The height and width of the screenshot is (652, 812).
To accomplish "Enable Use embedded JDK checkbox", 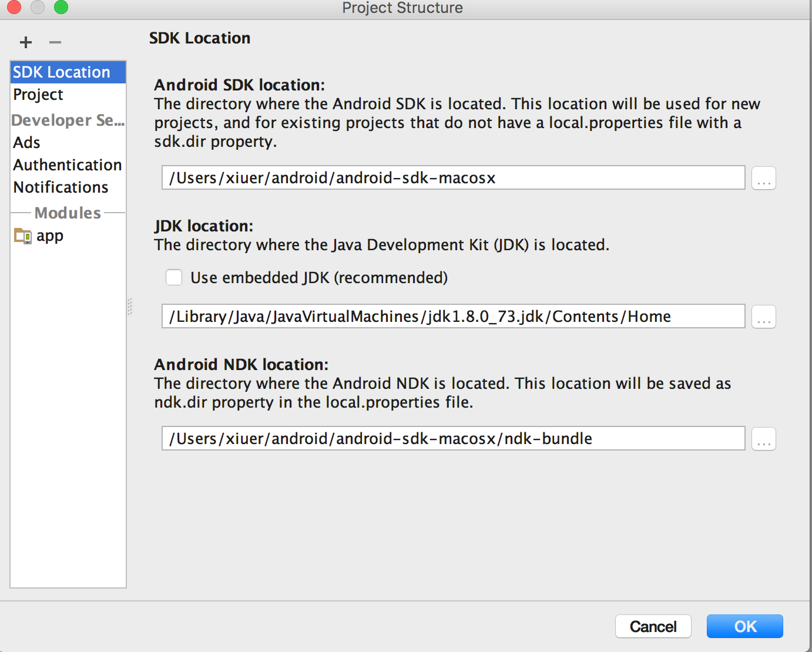I will 174,277.
